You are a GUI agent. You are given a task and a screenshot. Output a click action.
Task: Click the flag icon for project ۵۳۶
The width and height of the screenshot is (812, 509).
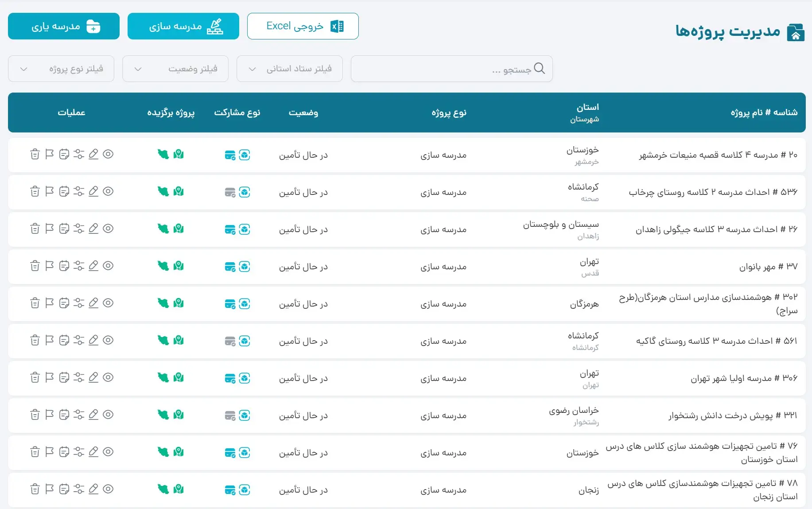pos(49,191)
